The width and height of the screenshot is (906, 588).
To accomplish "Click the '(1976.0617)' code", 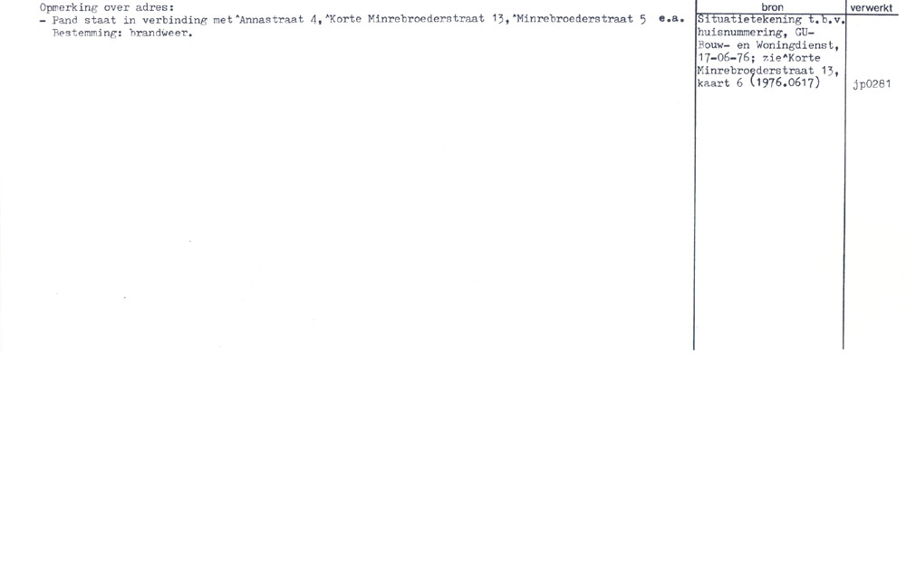I will [x=785, y=82].
